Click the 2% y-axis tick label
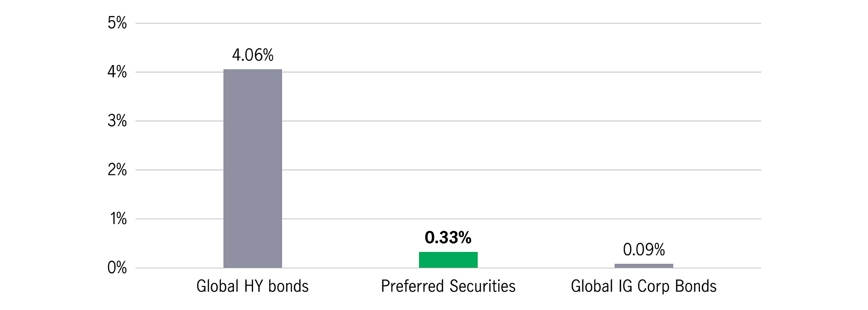 coord(117,170)
